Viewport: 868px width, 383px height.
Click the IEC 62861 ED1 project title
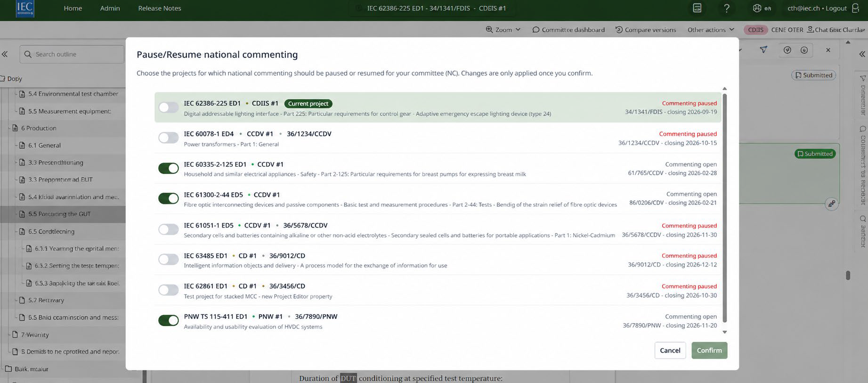pyautogui.click(x=205, y=286)
